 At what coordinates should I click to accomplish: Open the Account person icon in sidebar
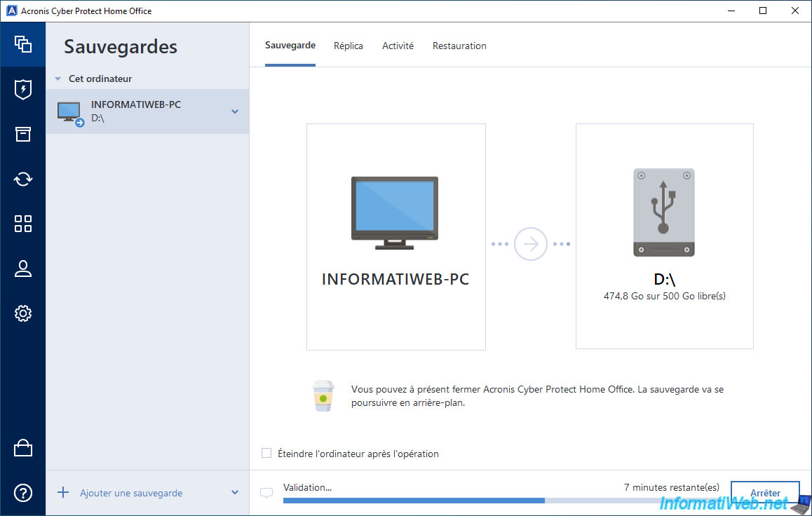pyautogui.click(x=22, y=269)
